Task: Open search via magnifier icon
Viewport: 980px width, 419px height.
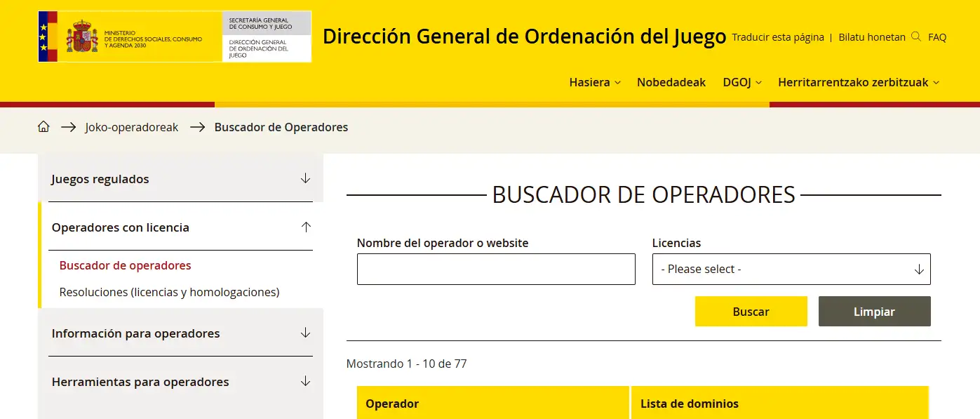Action: coord(916,36)
